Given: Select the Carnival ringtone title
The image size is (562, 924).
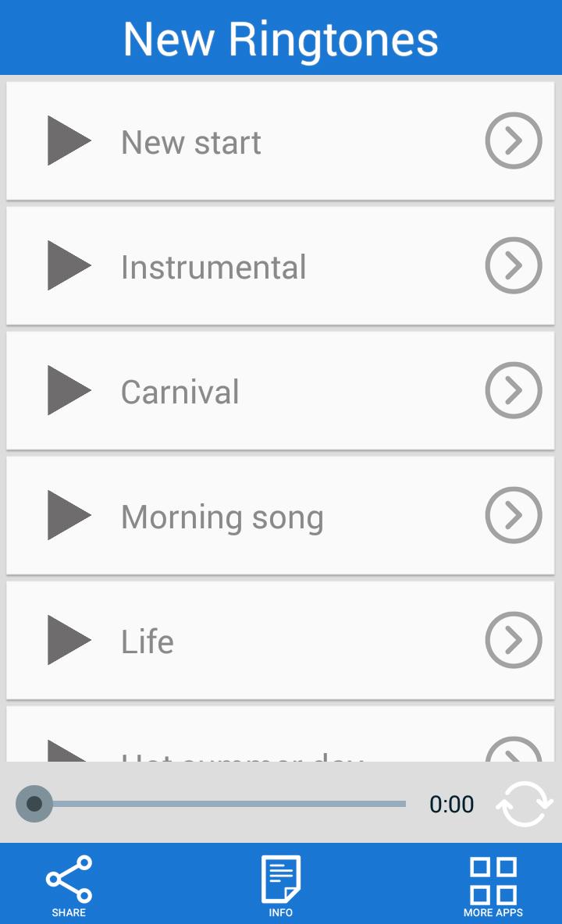Looking at the screenshot, I should coord(180,392).
